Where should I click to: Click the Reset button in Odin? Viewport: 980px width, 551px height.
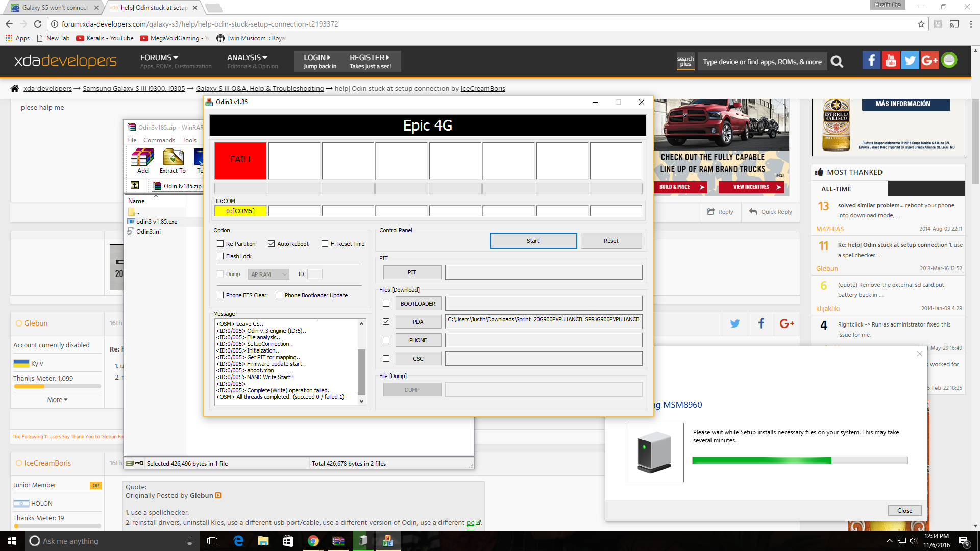(x=611, y=241)
